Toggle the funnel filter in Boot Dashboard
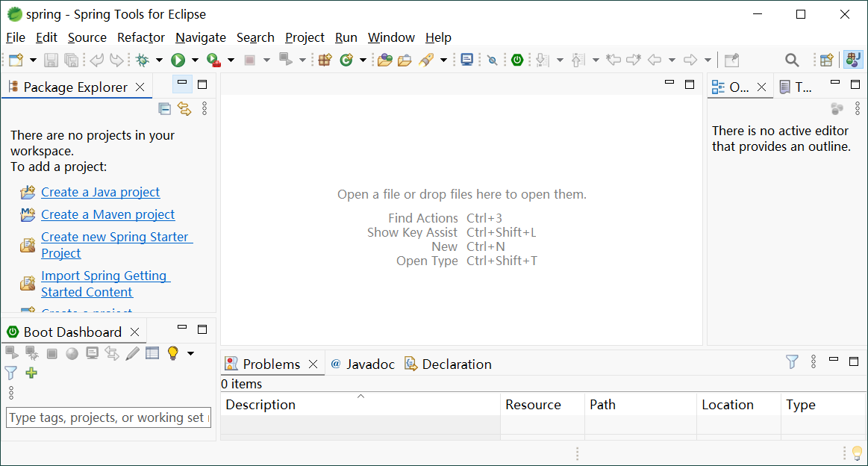 click(11, 373)
